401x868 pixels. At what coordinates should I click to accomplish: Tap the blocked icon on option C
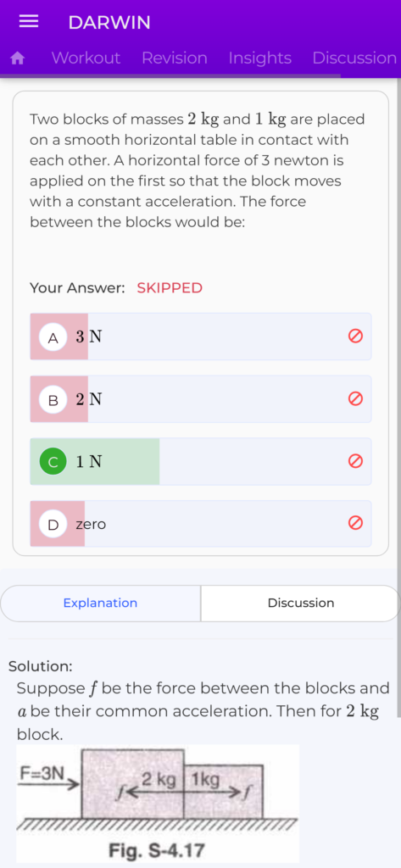pos(355,461)
